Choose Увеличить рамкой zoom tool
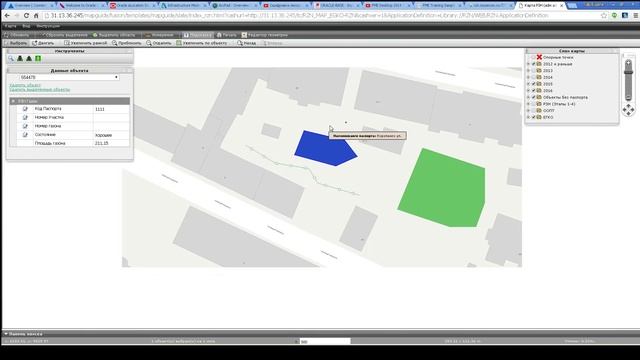This screenshot has width=640, height=360. (x=85, y=43)
